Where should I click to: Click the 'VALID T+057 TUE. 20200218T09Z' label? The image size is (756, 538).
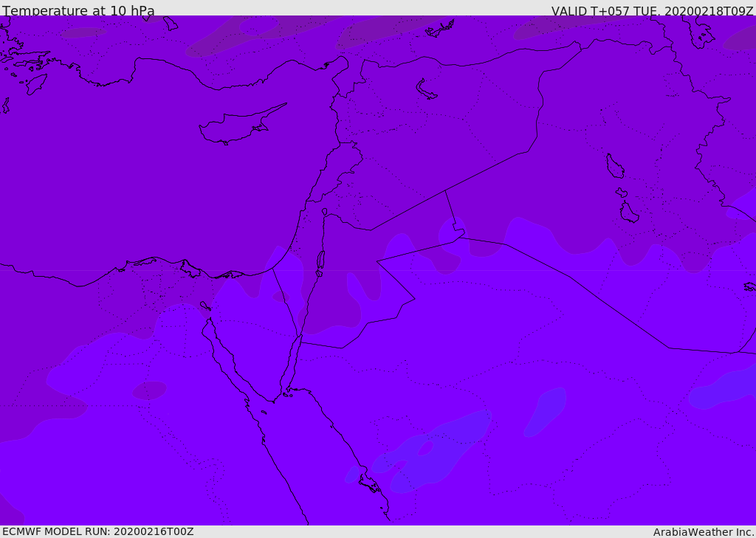point(653,11)
